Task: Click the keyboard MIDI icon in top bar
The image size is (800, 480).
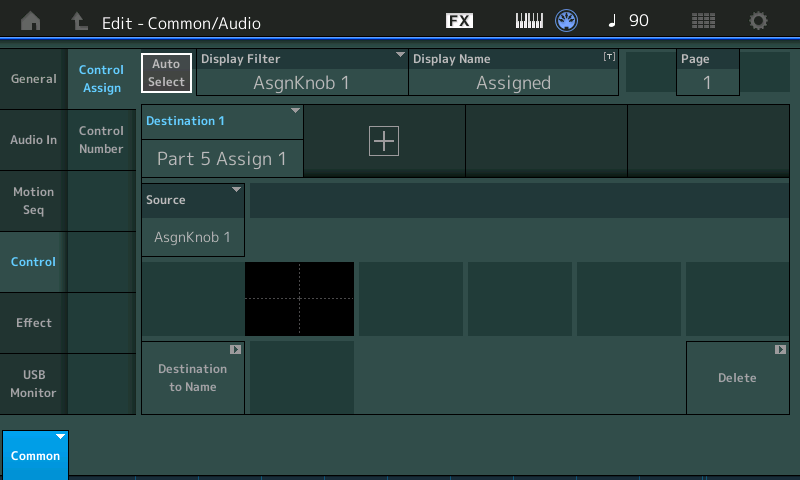Action: [x=529, y=21]
